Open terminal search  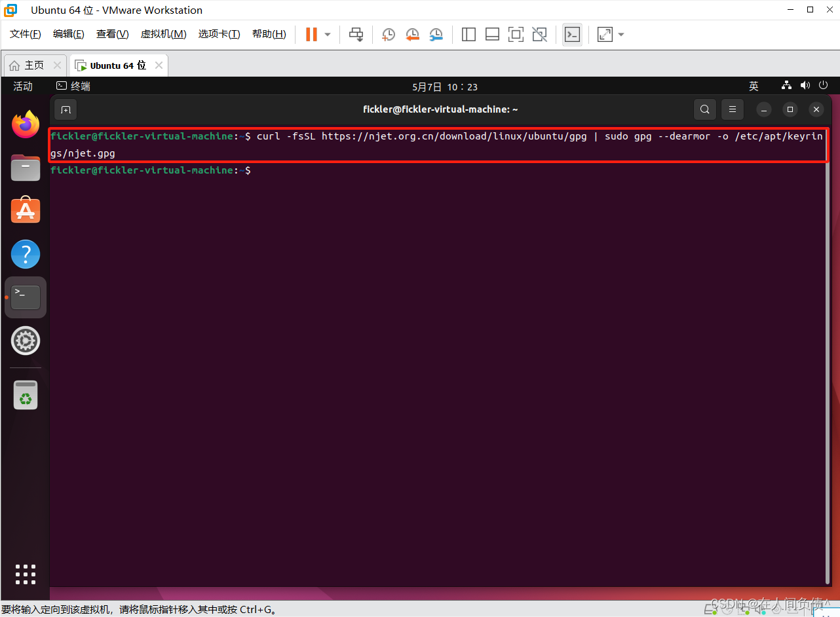click(705, 109)
